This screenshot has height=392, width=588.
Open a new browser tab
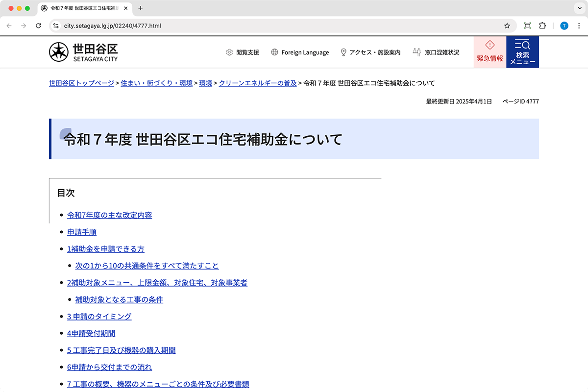pyautogui.click(x=141, y=8)
